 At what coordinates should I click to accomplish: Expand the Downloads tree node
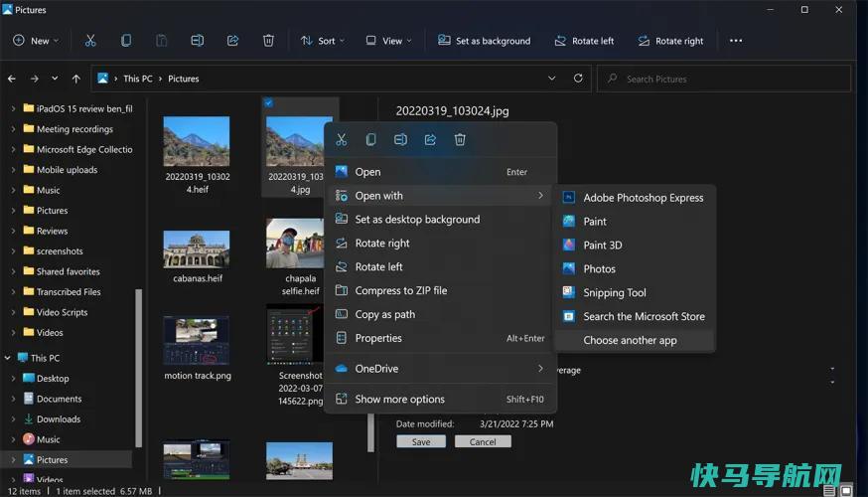pos(13,418)
